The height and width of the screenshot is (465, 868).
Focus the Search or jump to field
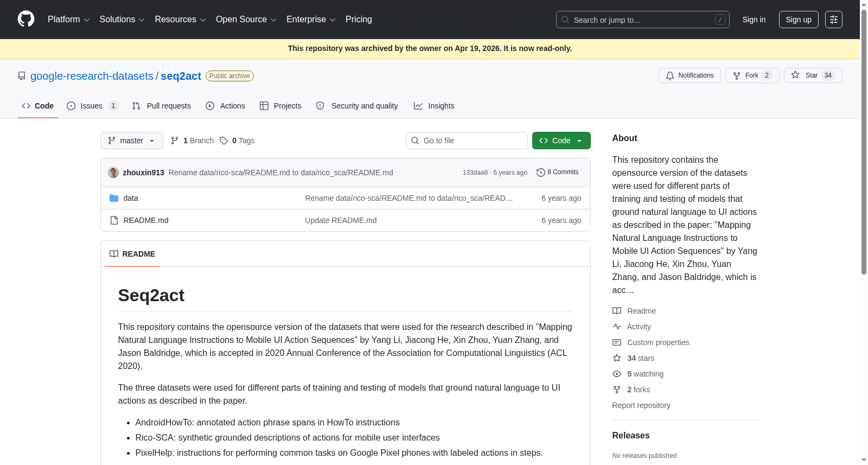coord(643,20)
